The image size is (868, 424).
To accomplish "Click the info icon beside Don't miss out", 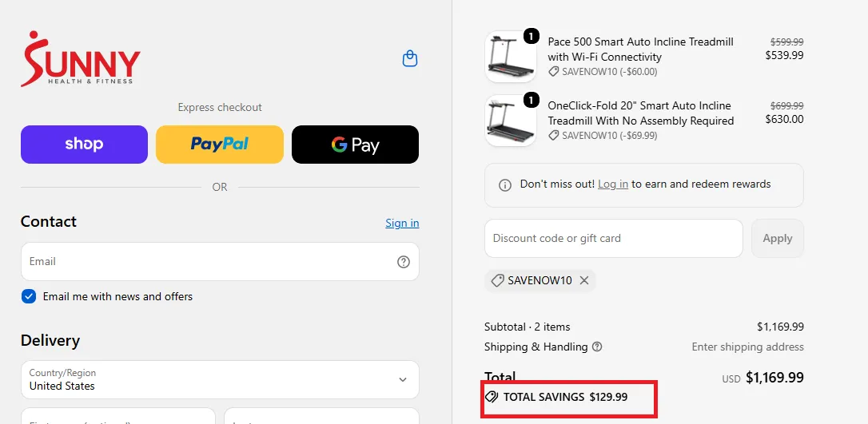I will click(505, 185).
